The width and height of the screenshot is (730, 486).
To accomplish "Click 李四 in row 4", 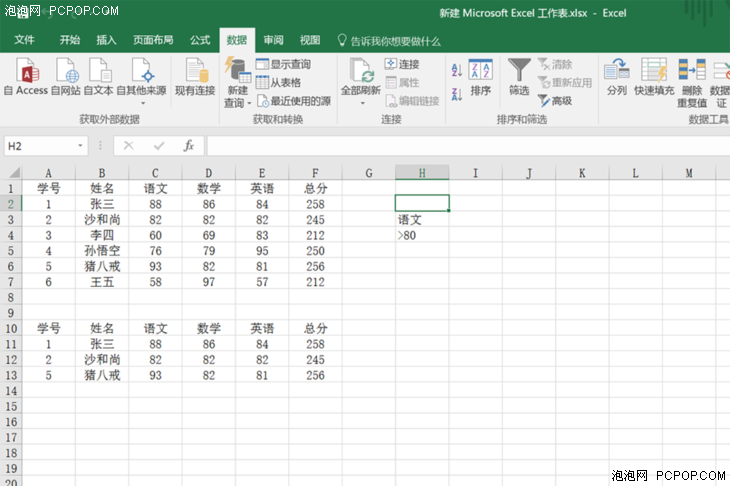I will click(x=102, y=235).
